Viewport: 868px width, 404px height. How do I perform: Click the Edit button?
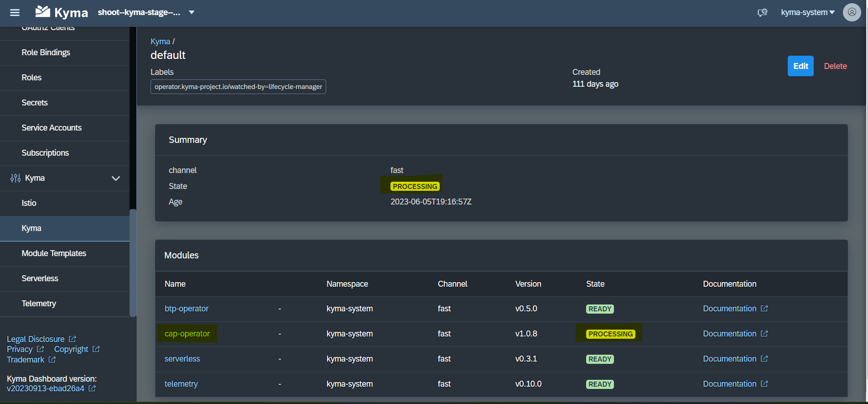[x=800, y=66]
